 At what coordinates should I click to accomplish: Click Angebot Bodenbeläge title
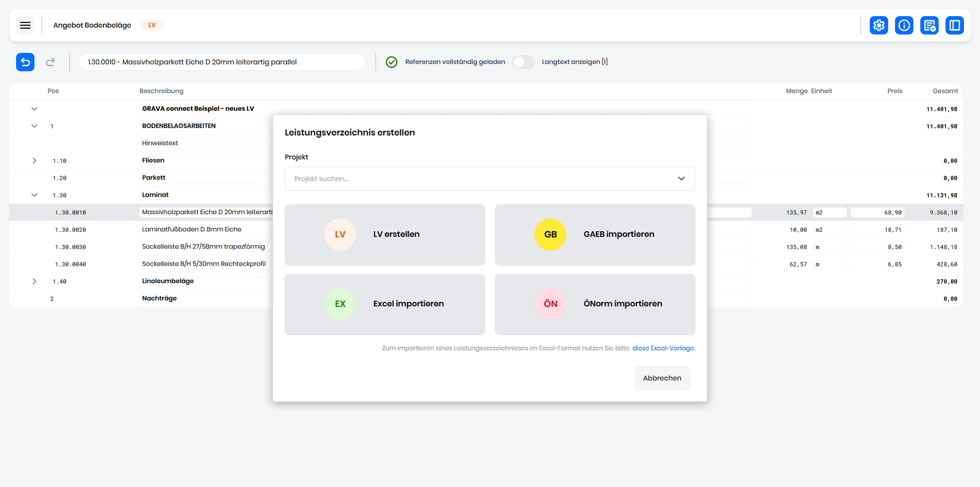(92, 25)
